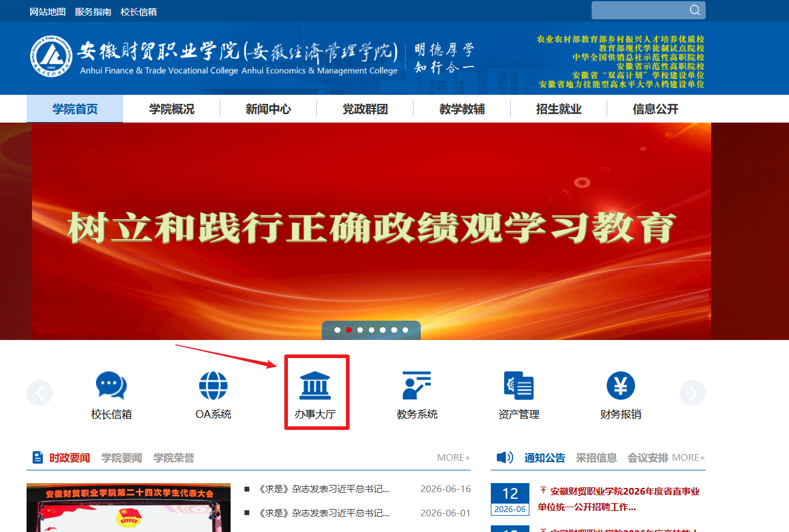Focus the search input field
The width and height of the screenshot is (789, 532).
point(640,10)
